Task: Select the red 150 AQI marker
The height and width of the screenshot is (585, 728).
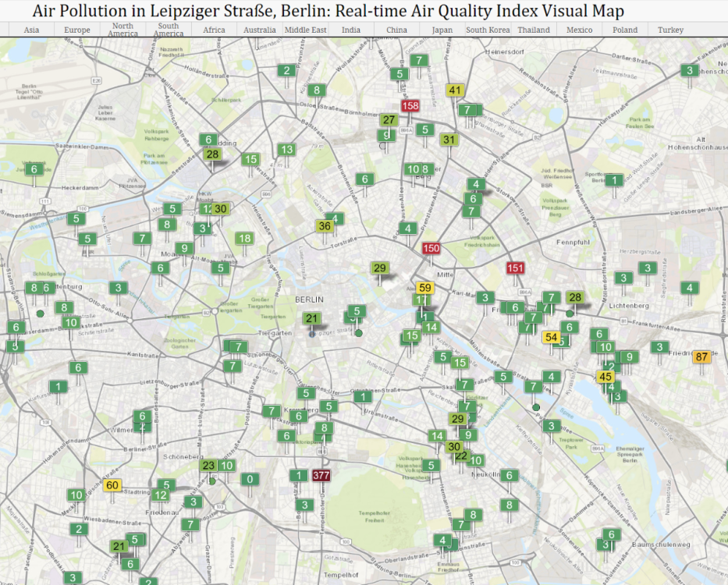Action: pyautogui.click(x=431, y=249)
